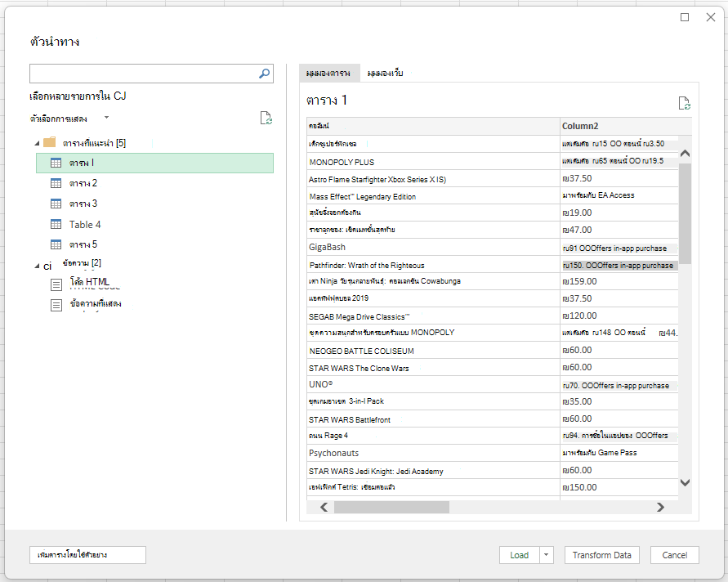The height and width of the screenshot is (582, 728).
Task: Click the UNO cell
Action: click(434, 384)
